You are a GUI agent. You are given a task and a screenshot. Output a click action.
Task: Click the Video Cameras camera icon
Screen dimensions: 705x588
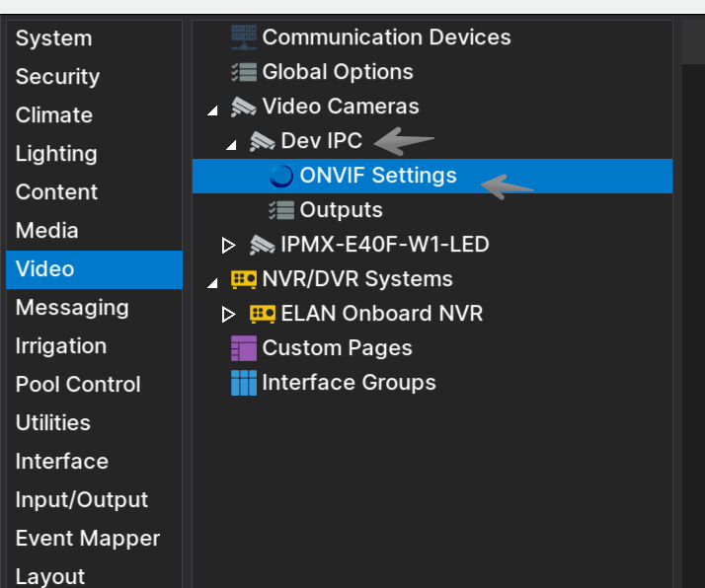tap(244, 107)
